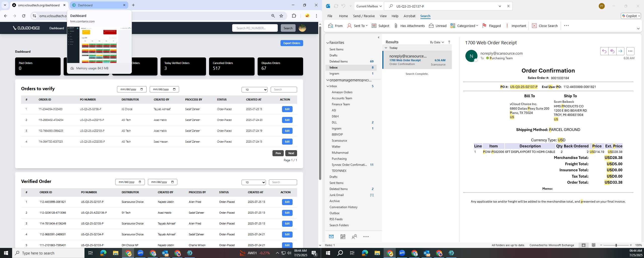
Task: Edit verified order US-Q3-25-AZ02136-P
Action: (x=287, y=213)
